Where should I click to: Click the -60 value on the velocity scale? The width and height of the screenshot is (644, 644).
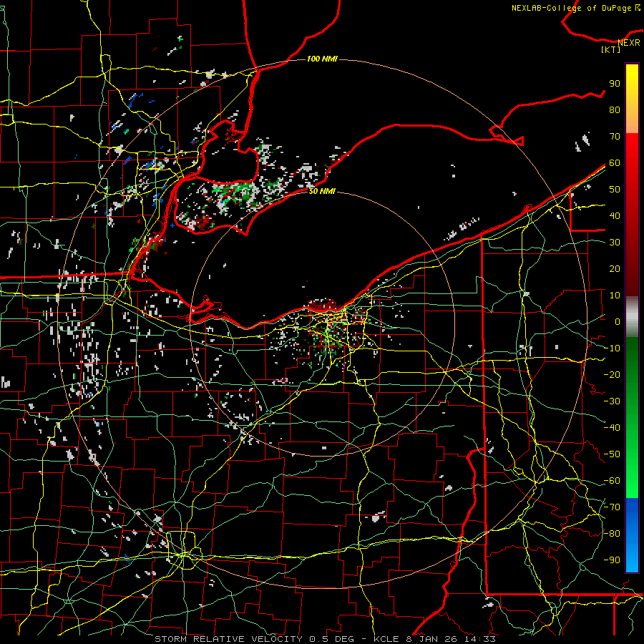coord(612,481)
